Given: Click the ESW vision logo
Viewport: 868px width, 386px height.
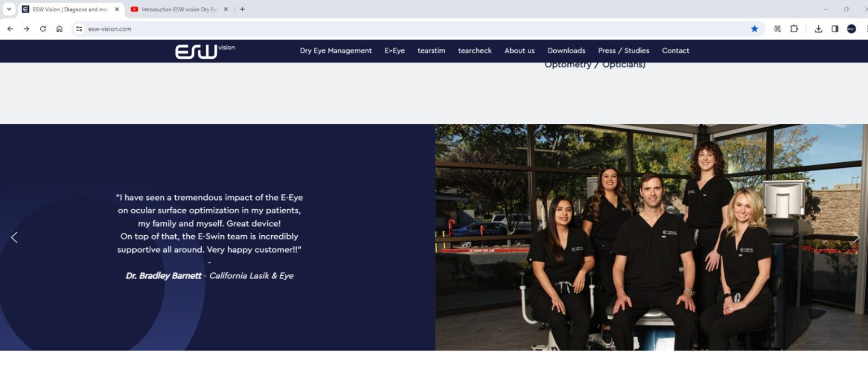Looking at the screenshot, I should click(x=205, y=51).
